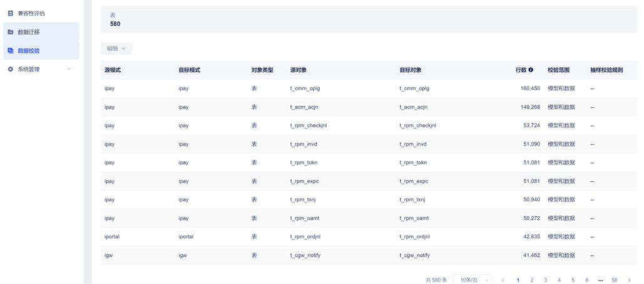This screenshot has width=644, height=284.
Task: Go to page 5
Action: (x=573, y=280)
